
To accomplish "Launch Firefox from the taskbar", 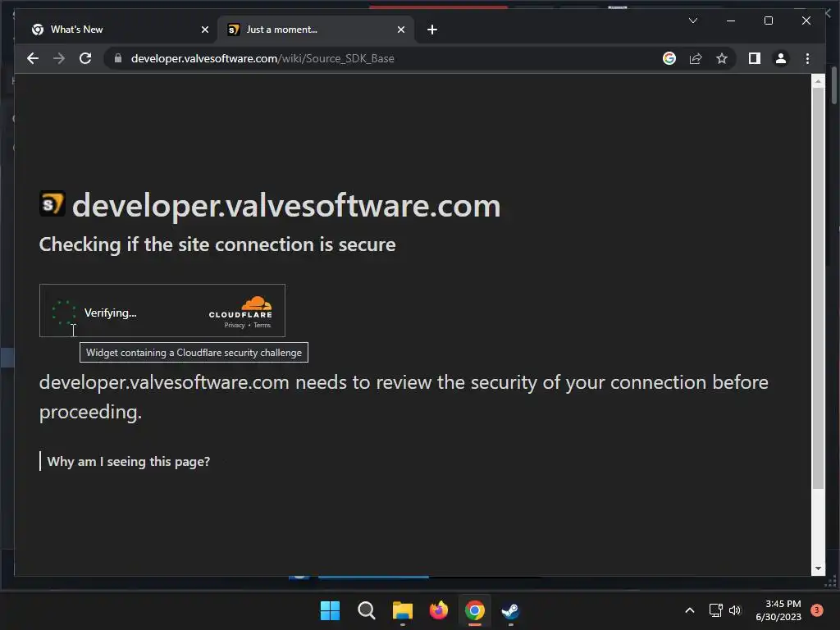I will tap(439, 610).
